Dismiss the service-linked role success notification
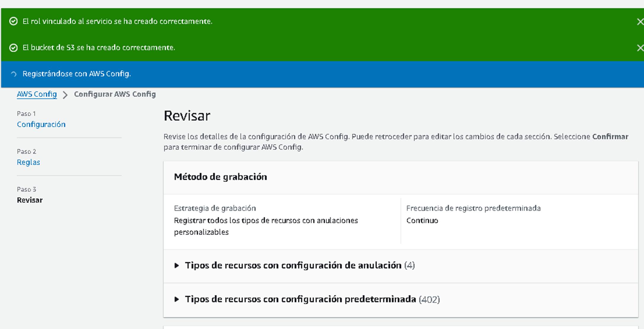644x329 pixels. click(x=640, y=22)
